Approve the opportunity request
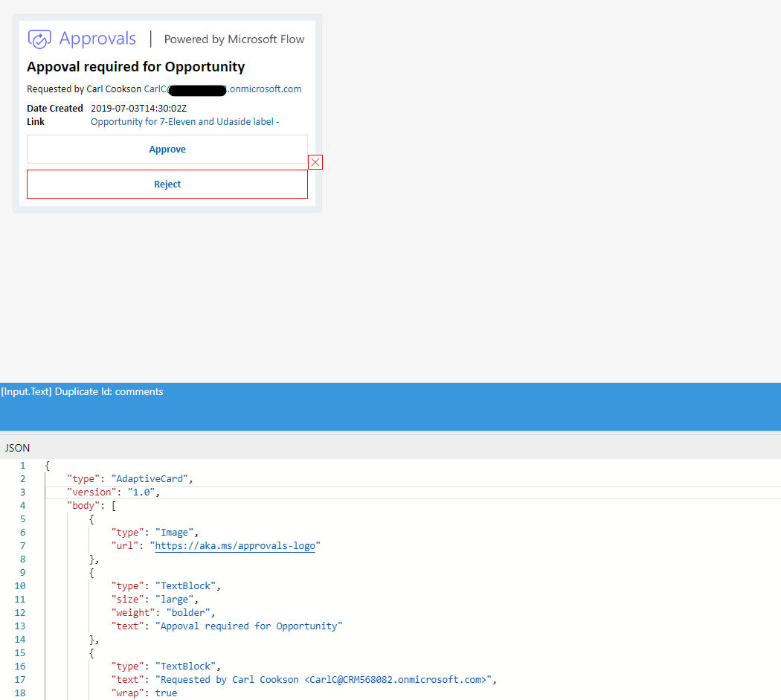Viewport: 781px width, 700px height. pos(167,149)
